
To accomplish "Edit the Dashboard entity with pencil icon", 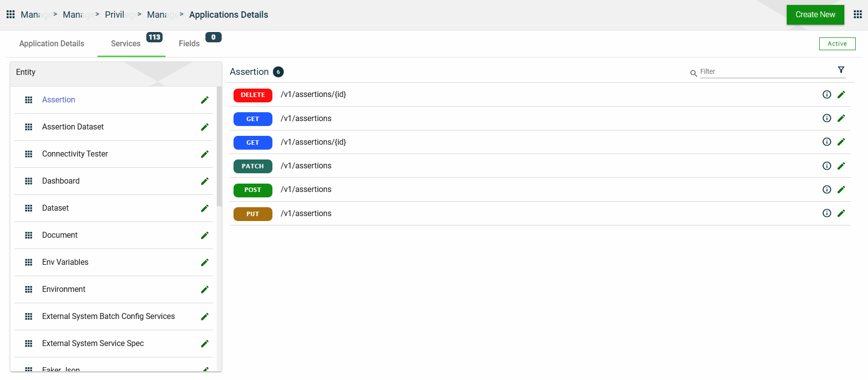I will 204,181.
